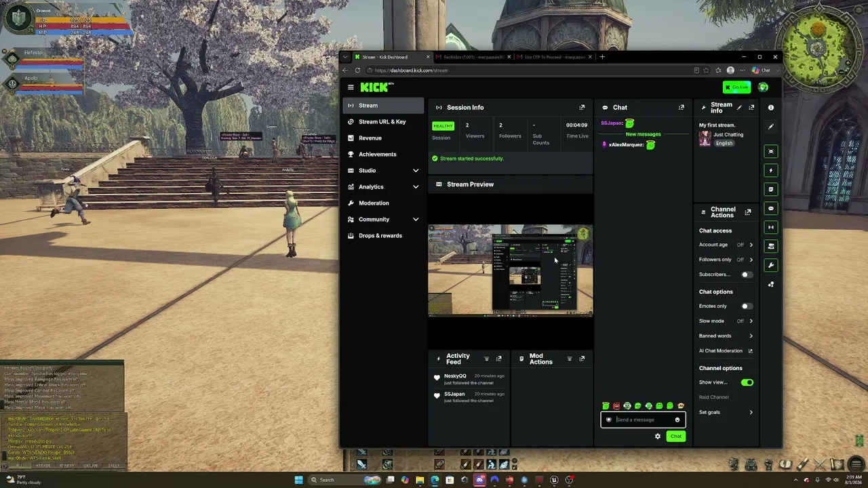Image resolution: width=868 pixels, height=488 pixels.
Task: Click the taskbar Search box
Action: 344,480
